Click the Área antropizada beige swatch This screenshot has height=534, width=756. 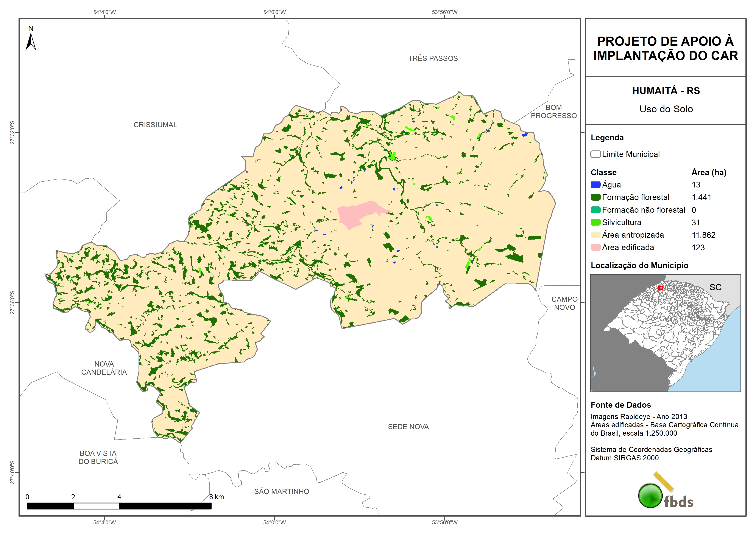595,235
